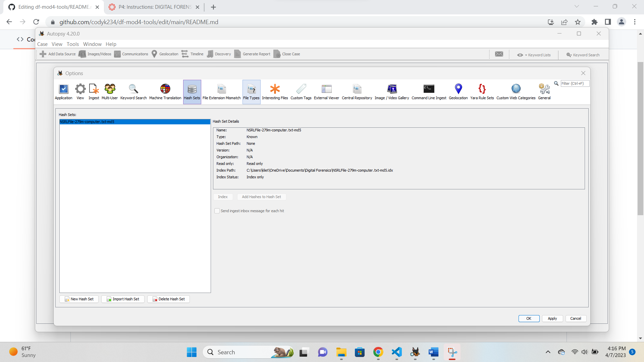Open the Yara Rule Sets panel

pyautogui.click(x=482, y=91)
